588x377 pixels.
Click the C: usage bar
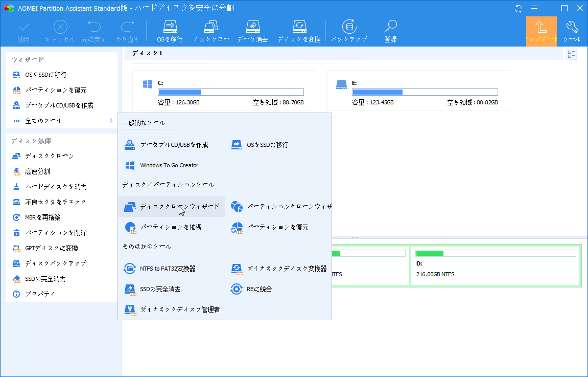coord(230,92)
